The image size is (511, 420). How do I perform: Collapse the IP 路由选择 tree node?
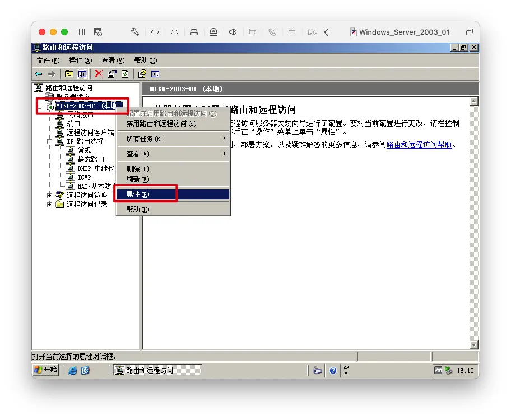point(49,142)
